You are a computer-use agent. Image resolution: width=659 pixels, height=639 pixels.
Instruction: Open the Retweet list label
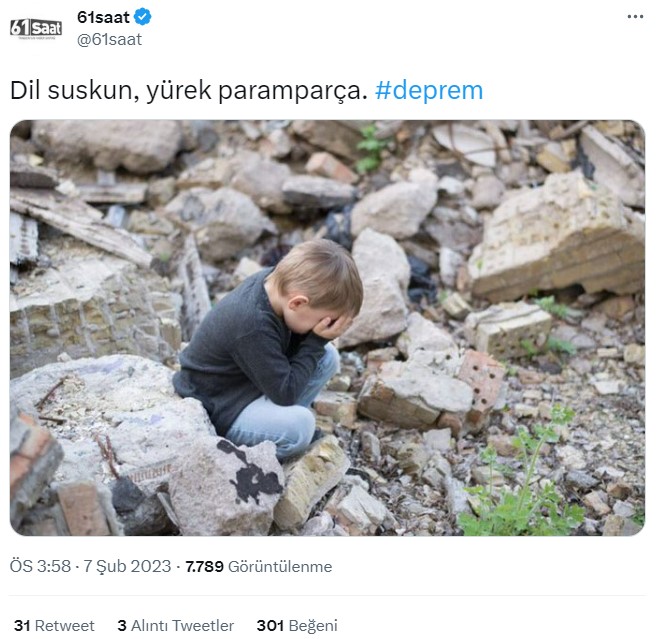click(x=65, y=626)
